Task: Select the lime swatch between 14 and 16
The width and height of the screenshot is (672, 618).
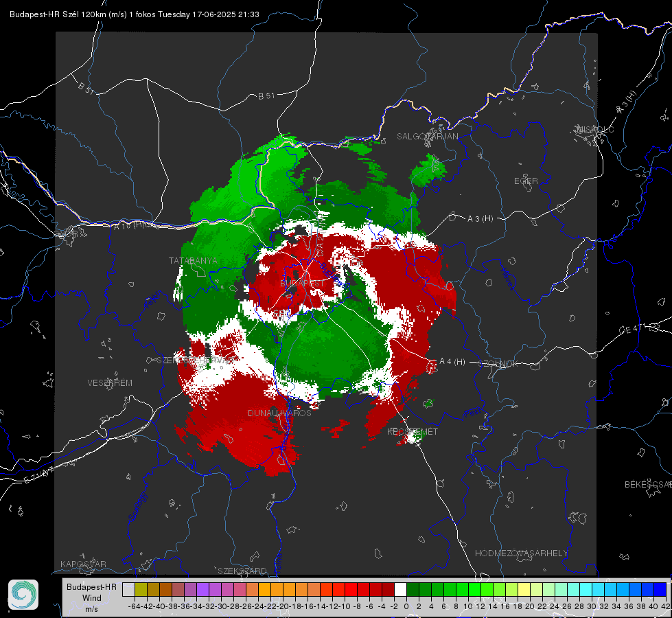Action: [499, 589]
